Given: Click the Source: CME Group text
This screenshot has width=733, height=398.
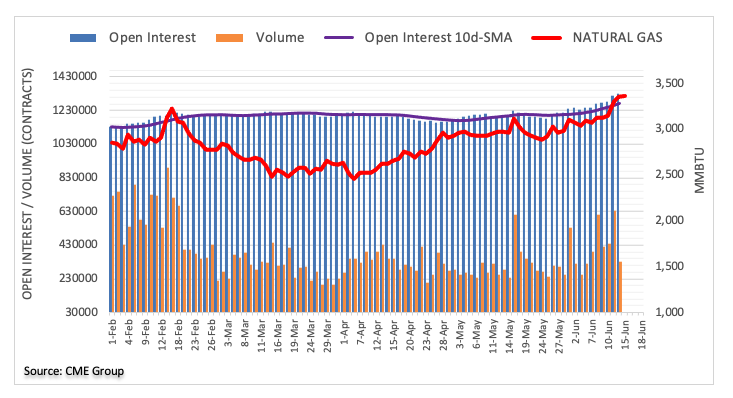Looking at the screenshot, I should pos(74,371).
